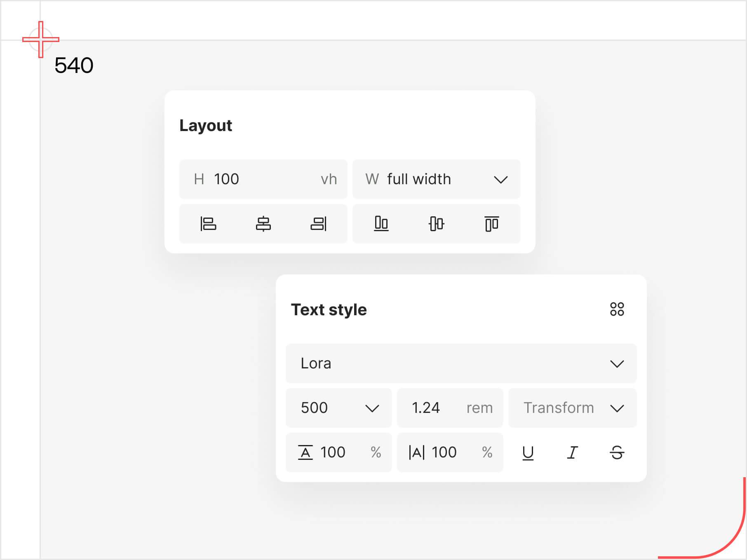Open the Transform dropdown
This screenshot has width=747, height=560.
pos(572,408)
